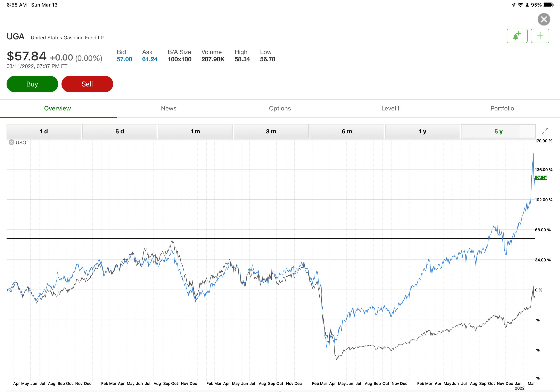Screen dimensions: 560x392
Task: Click the 68.00 % axis label
Action: tap(543, 230)
